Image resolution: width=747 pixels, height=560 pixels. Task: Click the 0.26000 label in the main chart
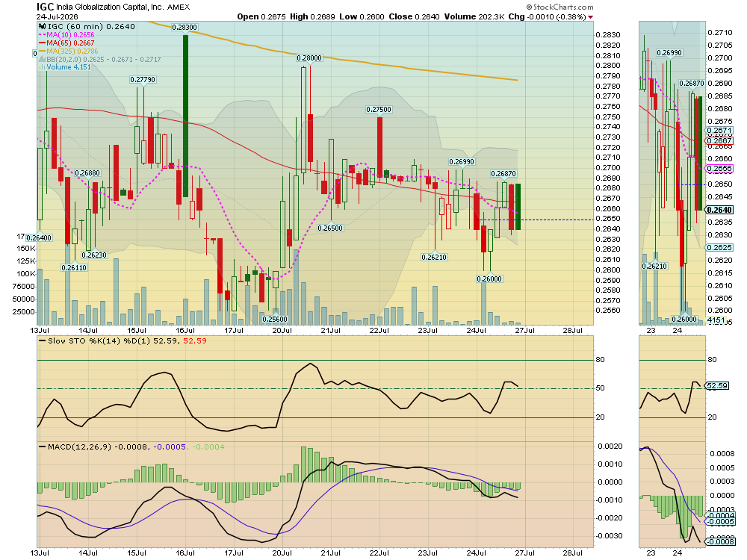(489, 279)
